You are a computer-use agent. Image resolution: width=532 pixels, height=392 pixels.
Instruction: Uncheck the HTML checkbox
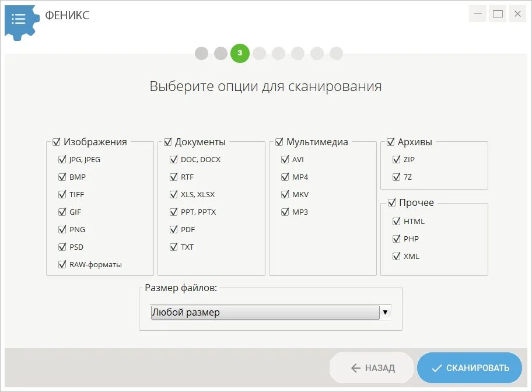click(x=396, y=221)
